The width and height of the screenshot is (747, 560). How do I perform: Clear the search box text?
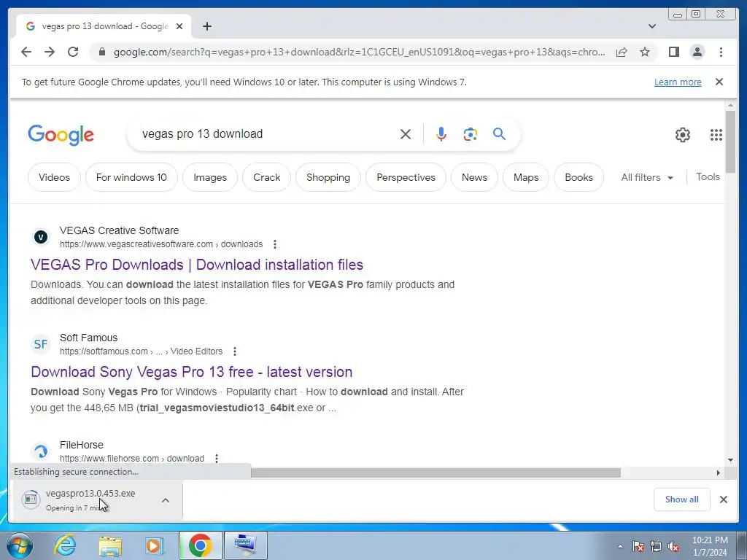tap(406, 134)
